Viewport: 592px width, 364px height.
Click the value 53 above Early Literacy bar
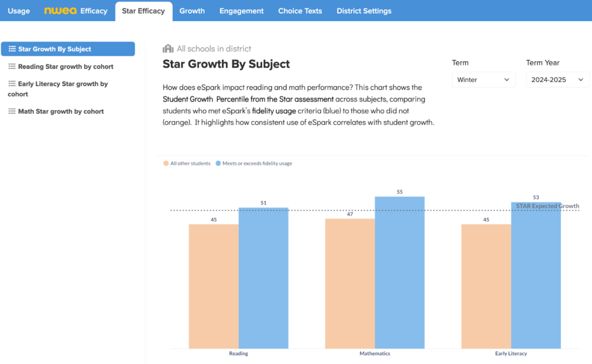click(x=536, y=197)
